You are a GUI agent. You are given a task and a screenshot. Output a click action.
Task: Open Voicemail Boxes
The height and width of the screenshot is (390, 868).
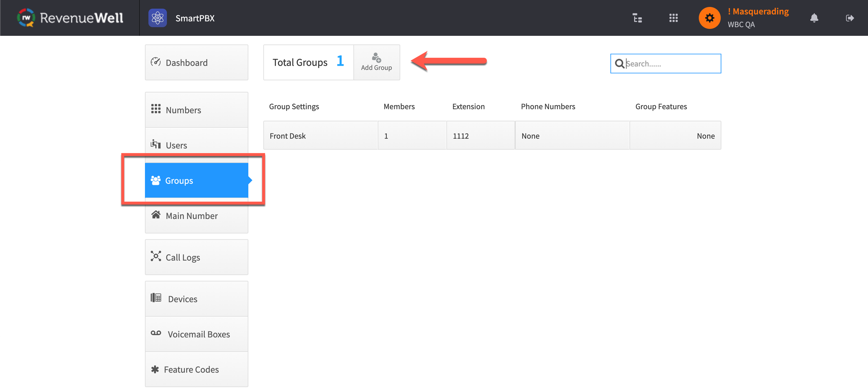point(196,334)
